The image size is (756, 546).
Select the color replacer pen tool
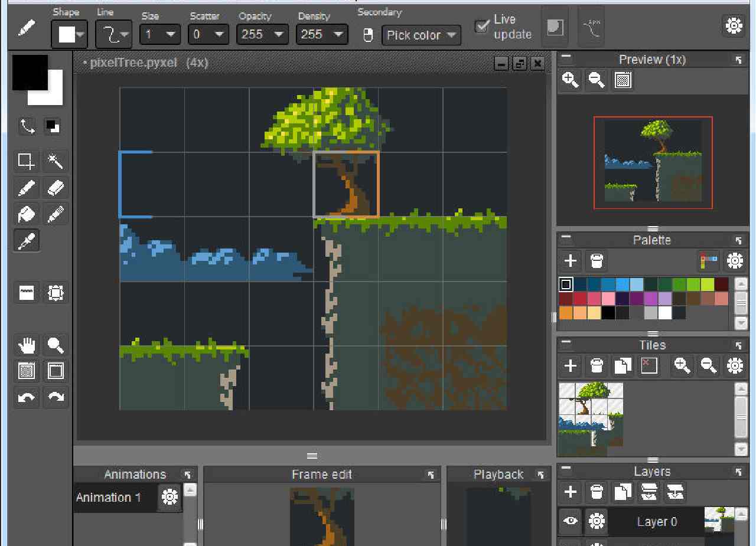tap(56, 214)
